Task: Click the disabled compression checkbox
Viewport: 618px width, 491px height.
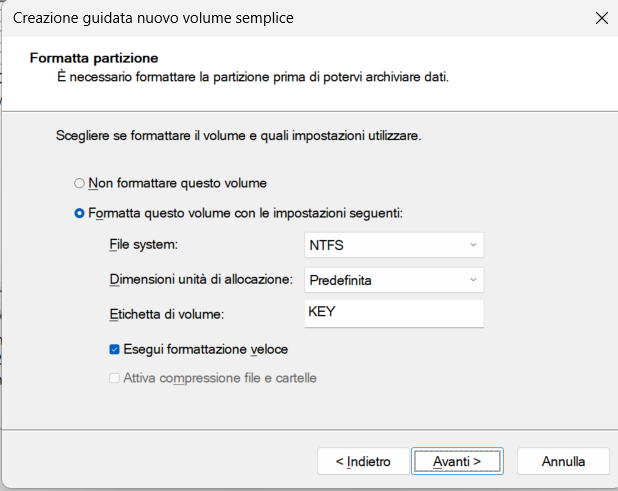Action: coord(114,378)
